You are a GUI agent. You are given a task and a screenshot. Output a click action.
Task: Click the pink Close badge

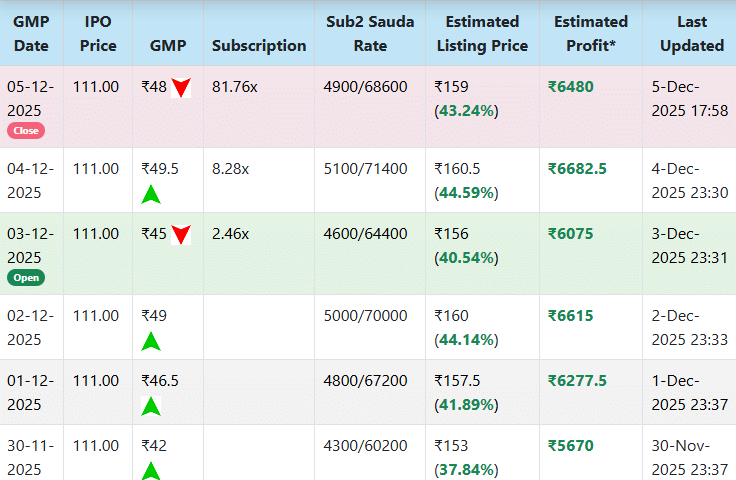pos(25,130)
